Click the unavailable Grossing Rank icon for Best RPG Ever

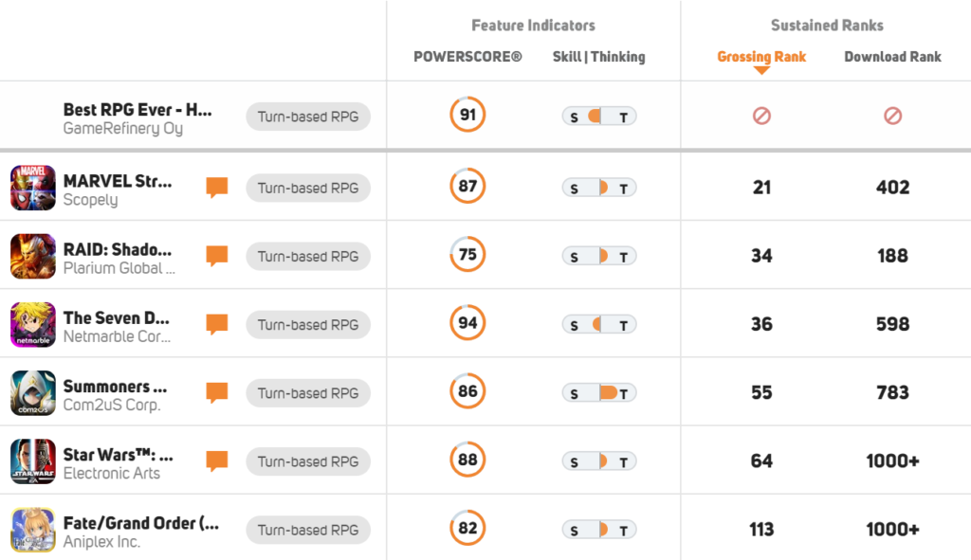tap(761, 116)
